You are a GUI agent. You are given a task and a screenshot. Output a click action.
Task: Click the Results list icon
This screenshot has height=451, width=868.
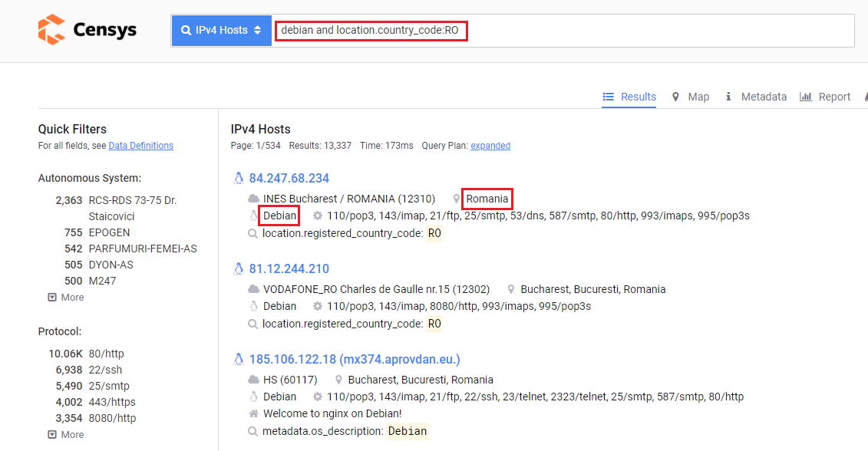(x=609, y=97)
